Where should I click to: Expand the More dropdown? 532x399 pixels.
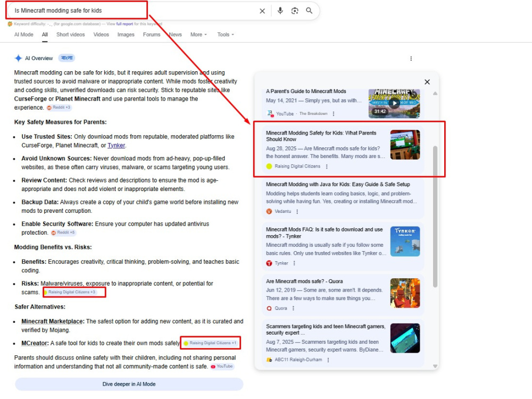click(x=198, y=35)
